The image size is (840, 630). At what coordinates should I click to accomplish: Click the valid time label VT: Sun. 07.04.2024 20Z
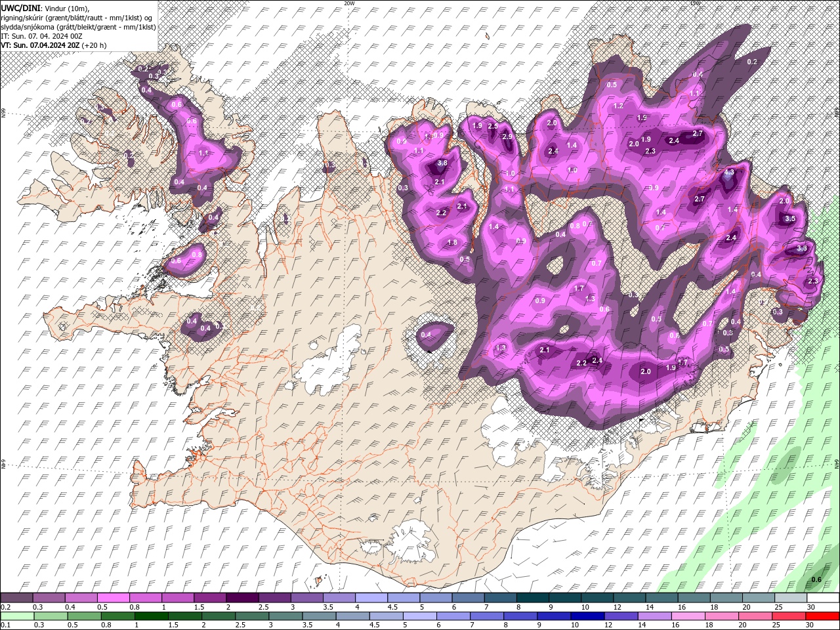pyautogui.click(x=40, y=45)
